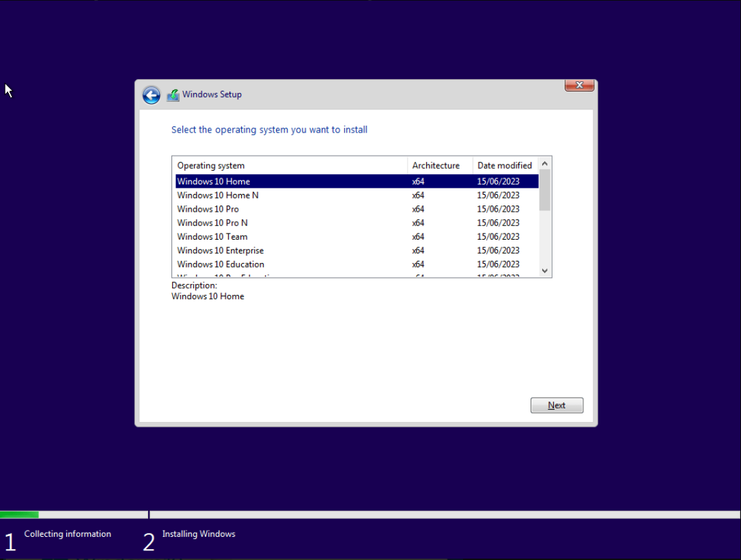Select Windows 10 Team edition

click(356, 236)
